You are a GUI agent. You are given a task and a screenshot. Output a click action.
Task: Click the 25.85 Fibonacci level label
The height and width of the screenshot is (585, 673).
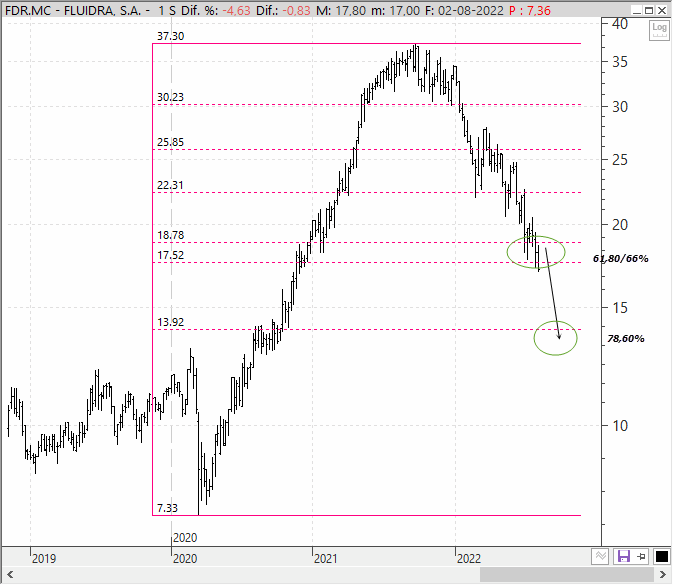pos(170,142)
